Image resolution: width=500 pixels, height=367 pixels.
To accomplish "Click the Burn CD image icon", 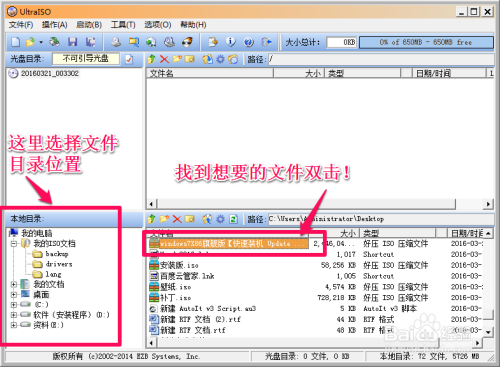I will 187,42.
